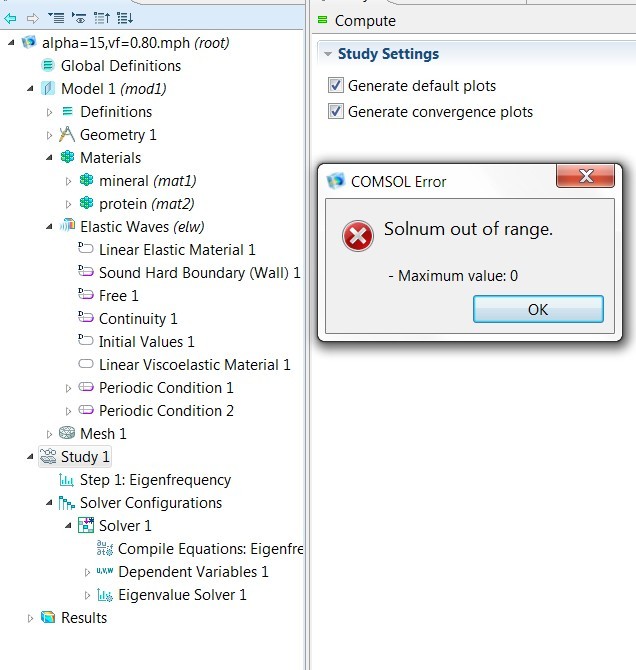Image resolution: width=636 pixels, height=670 pixels.
Task: Select Linear Elastic Material 1
Action: coord(177,250)
